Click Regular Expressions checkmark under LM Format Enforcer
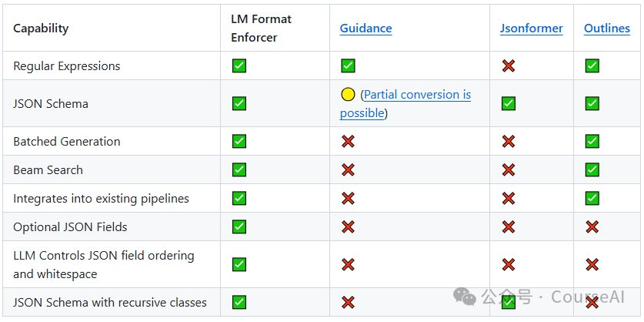This screenshot has width=644, height=322. [x=239, y=66]
